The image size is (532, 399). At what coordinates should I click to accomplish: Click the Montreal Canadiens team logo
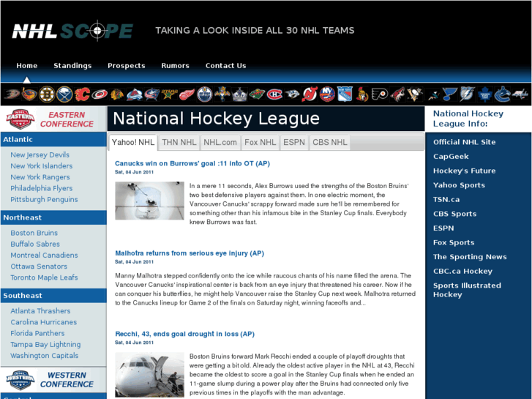[x=274, y=94]
